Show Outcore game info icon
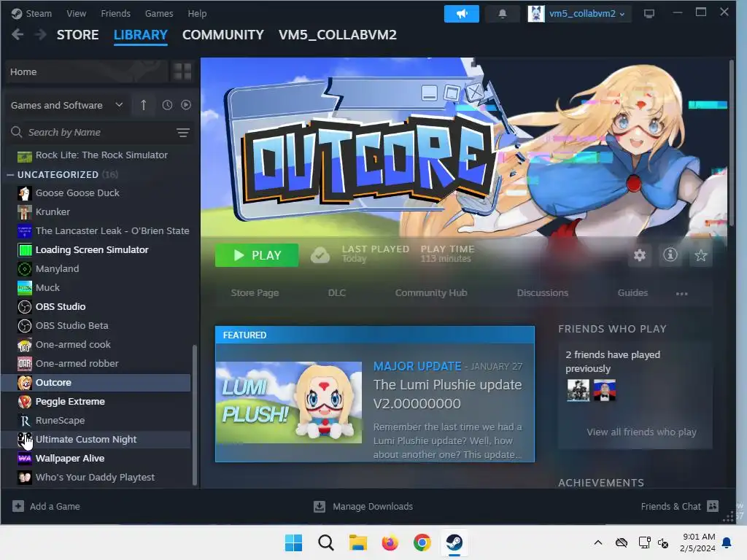This screenshot has width=747, height=560. click(x=670, y=255)
